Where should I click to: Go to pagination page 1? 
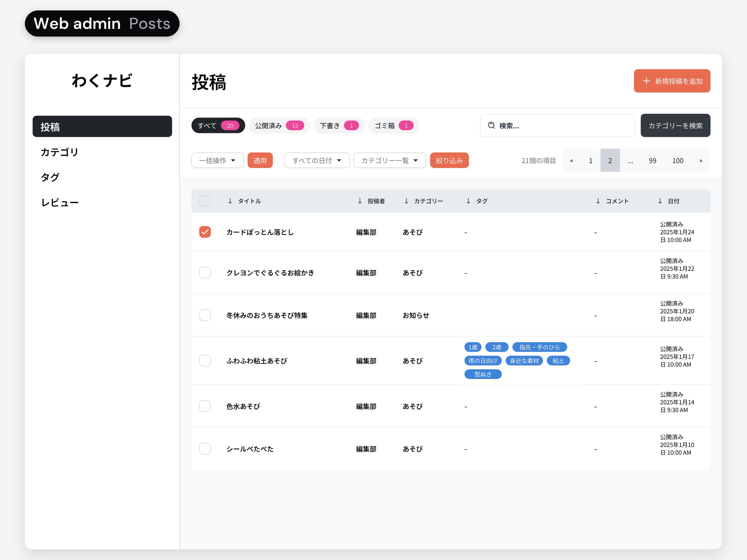(591, 160)
